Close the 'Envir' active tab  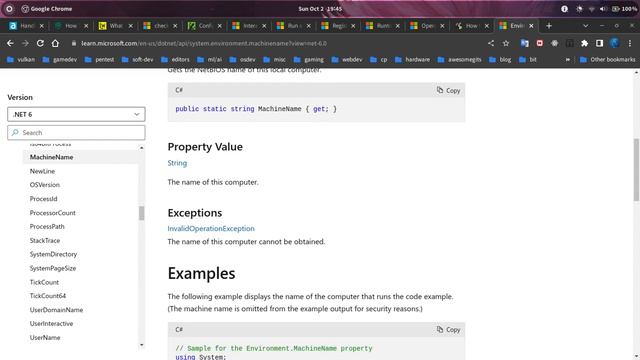click(x=531, y=26)
